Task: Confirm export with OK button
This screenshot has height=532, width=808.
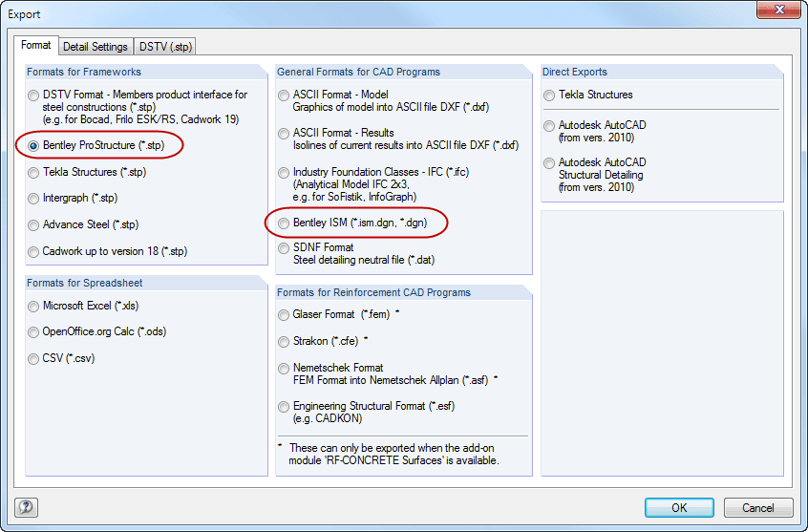Action: 679,508
